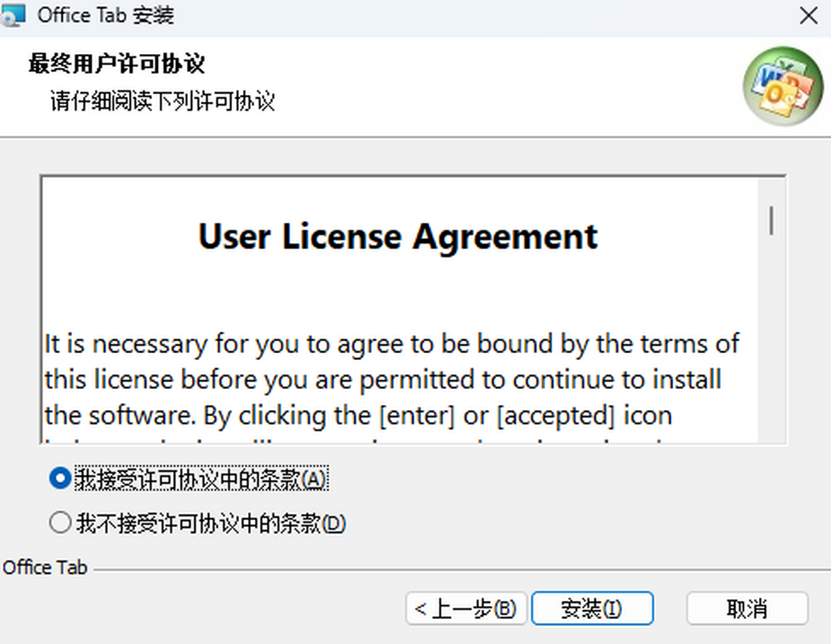Screen dimensions: 831x644
Task: Click the 我接受许可协议中的条款(A) label text
Action: click(200, 479)
